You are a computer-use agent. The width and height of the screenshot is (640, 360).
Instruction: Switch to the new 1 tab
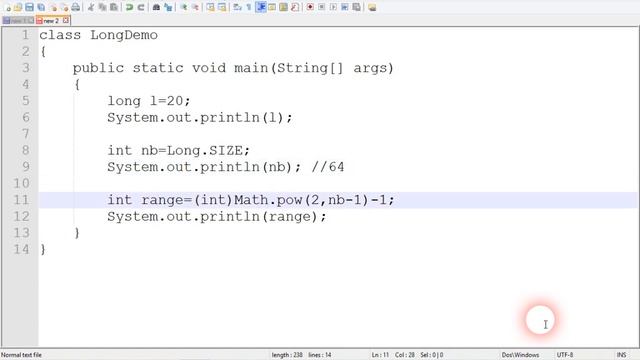point(18,21)
